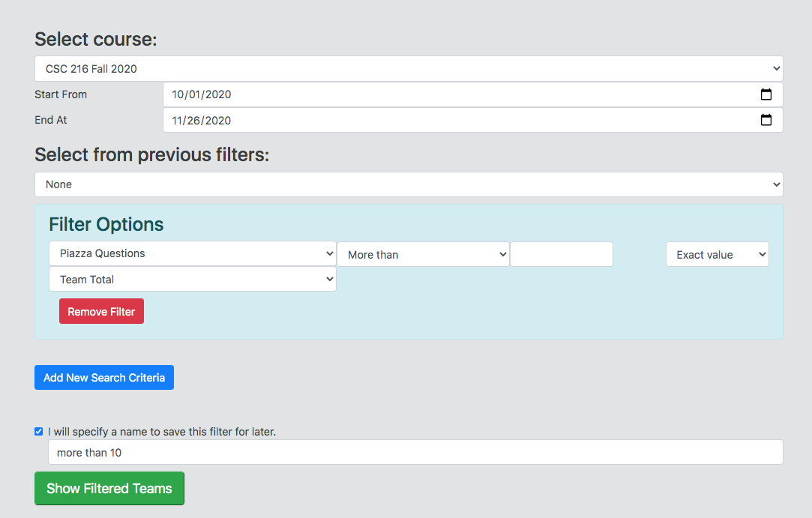This screenshot has height=518, width=812.
Task: Click the filter name field containing 'more than 10'
Action: click(x=415, y=452)
